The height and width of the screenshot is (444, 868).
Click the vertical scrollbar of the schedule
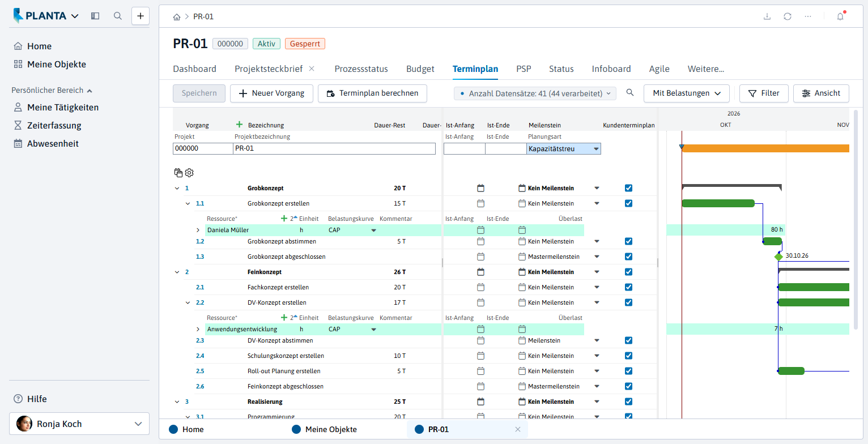click(x=856, y=220)
